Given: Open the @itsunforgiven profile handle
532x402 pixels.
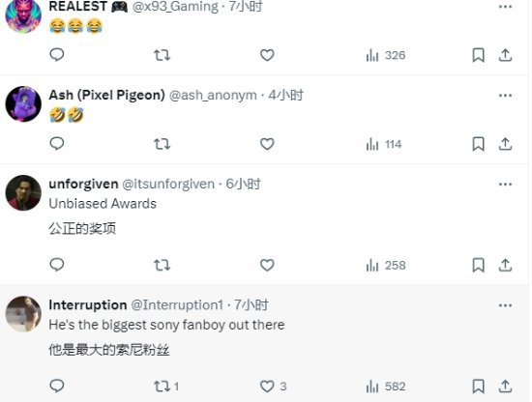Looking at the screenshot, I should tap(168, 184).
